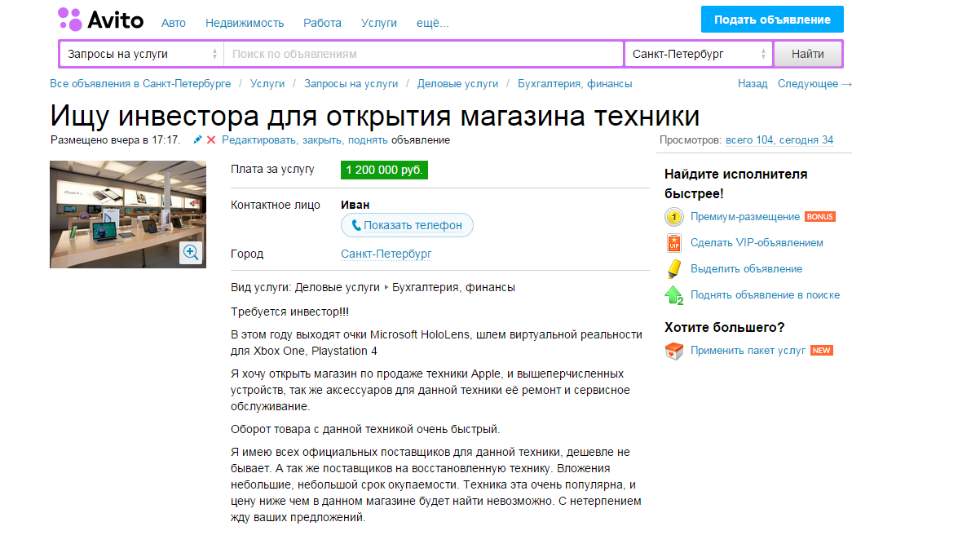Click the VIP badge icon

[673, 243]
